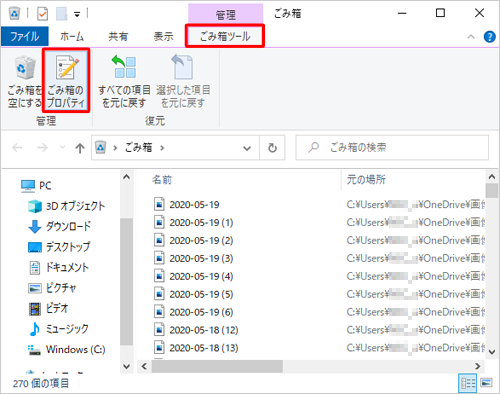Click the 管理 contextual tab header
The width and height of the screenshot is (500, 394).
click(226, 14)
